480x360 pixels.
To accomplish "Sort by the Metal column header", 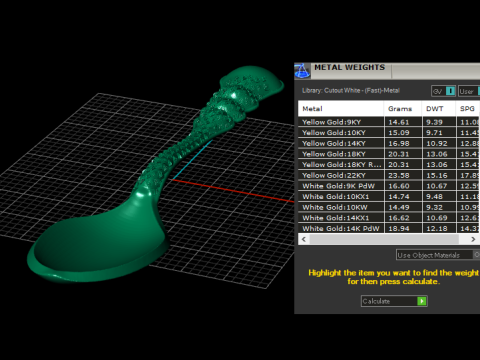I will (341, 109).
